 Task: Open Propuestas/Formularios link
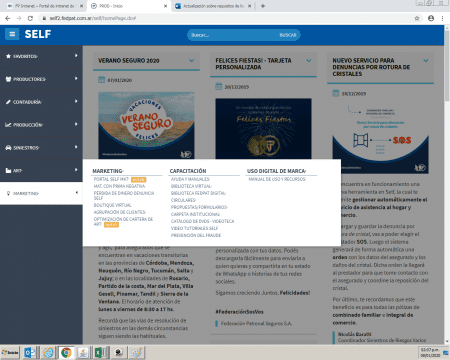pyautogui.click(x=199, y=207)
